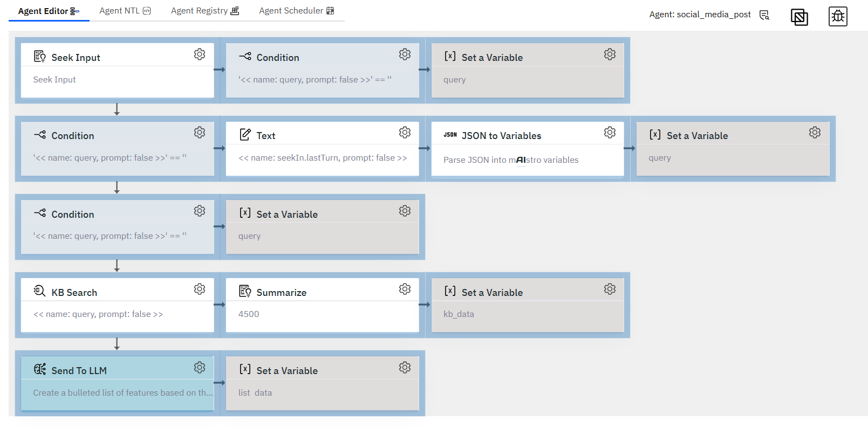The image size is (868, 428).
Task: Click the Summarize block's 4500 value
Action: pyautogui.click(x=249, y=314)
